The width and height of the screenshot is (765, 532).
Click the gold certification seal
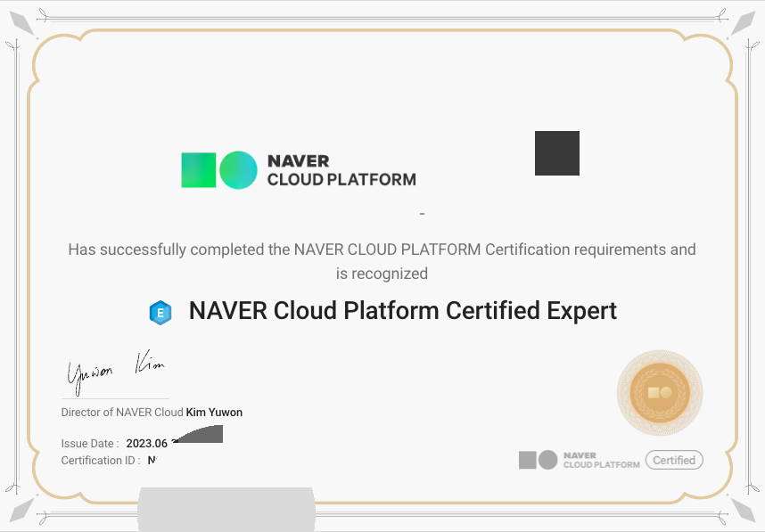(660, 392)
